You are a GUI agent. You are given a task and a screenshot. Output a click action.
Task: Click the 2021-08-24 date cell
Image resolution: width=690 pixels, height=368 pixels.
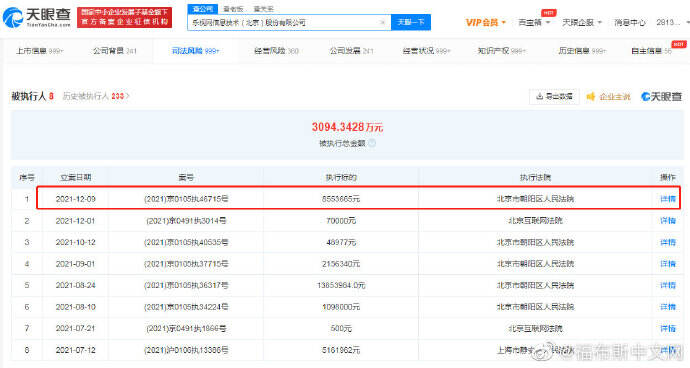coord(75,285)
